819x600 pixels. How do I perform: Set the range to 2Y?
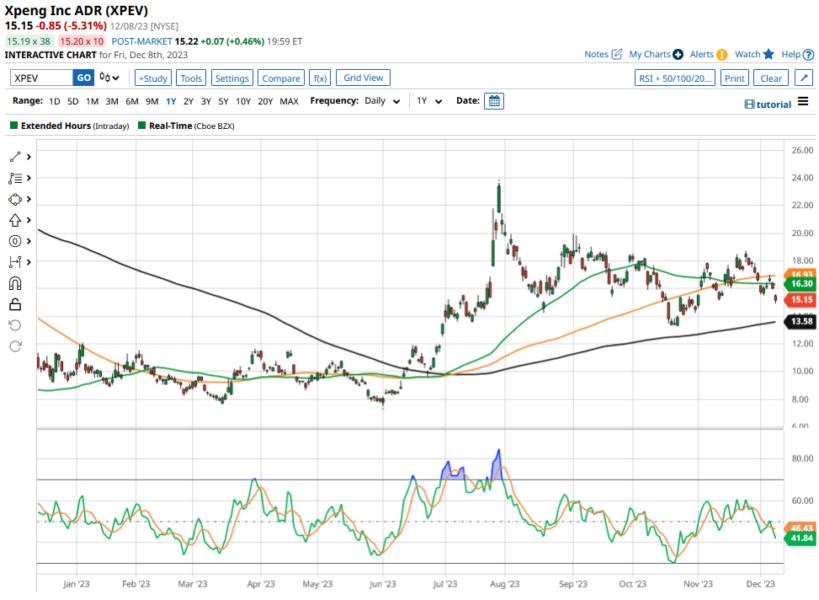tap(188, 101)
